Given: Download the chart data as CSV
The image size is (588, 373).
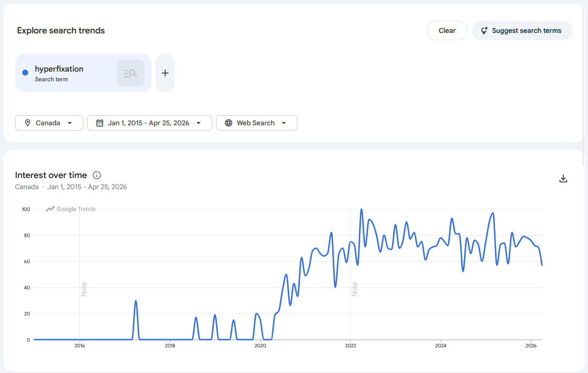Looking at the screenshot, I should (563, 179).
